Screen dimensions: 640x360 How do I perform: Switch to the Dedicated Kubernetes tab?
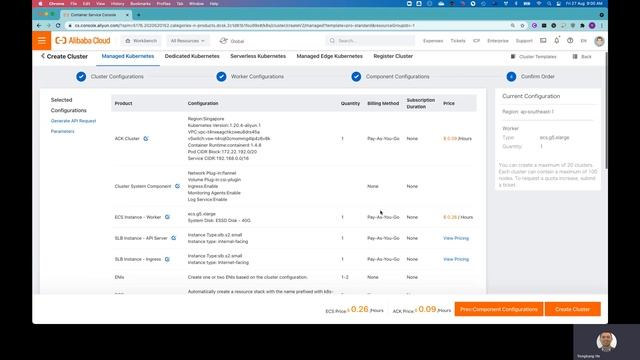pyautogui.click(x=192, y=56)
